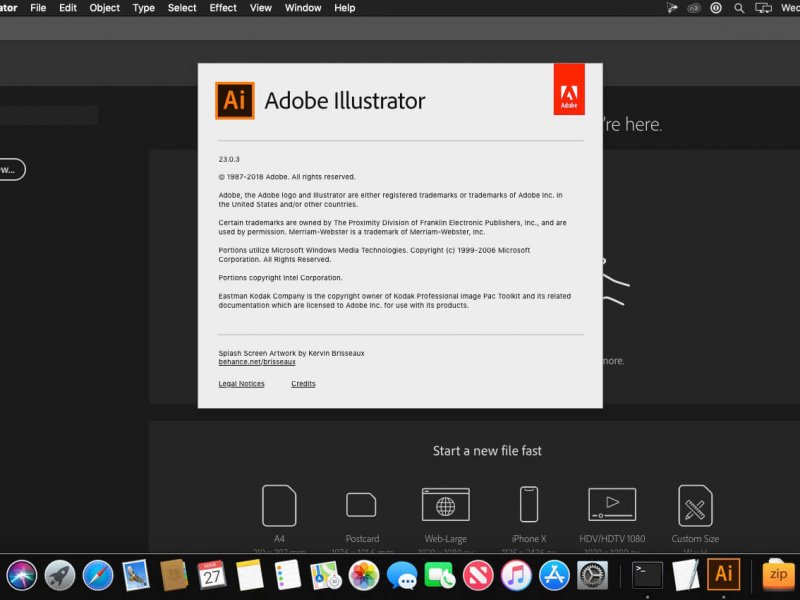Screen dimensions: 800x600
Task: Click the 'Start a new file fast' heading
Action: click(487, 451)
